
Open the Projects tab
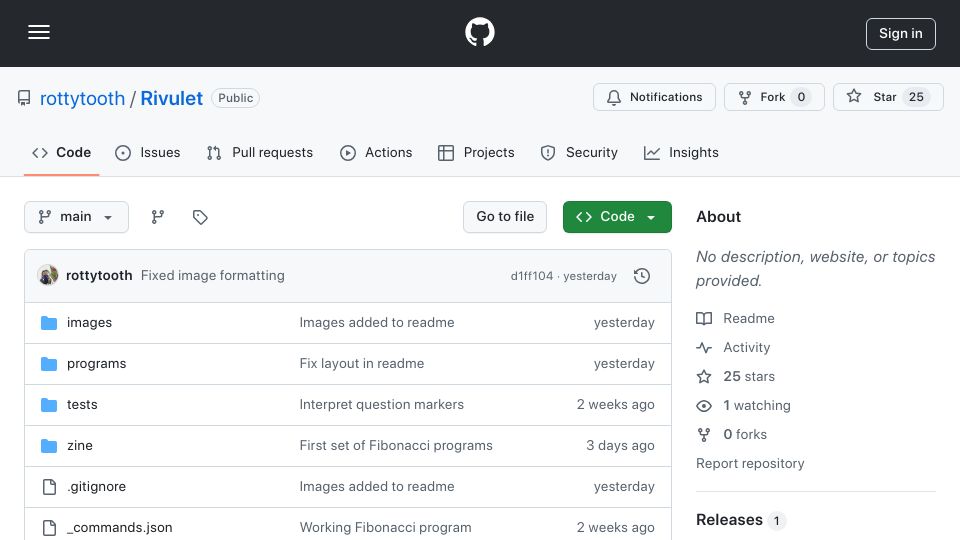point(476,152)
